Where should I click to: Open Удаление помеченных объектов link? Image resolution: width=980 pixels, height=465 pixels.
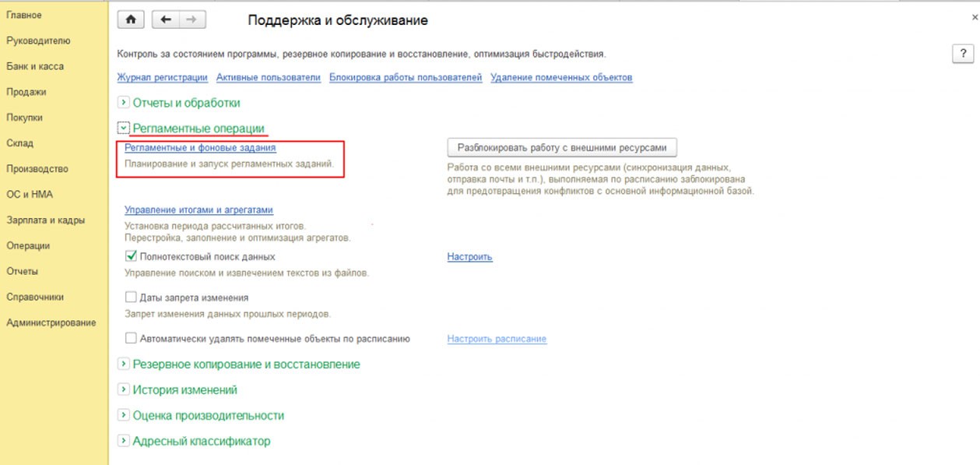coord(561,77)
